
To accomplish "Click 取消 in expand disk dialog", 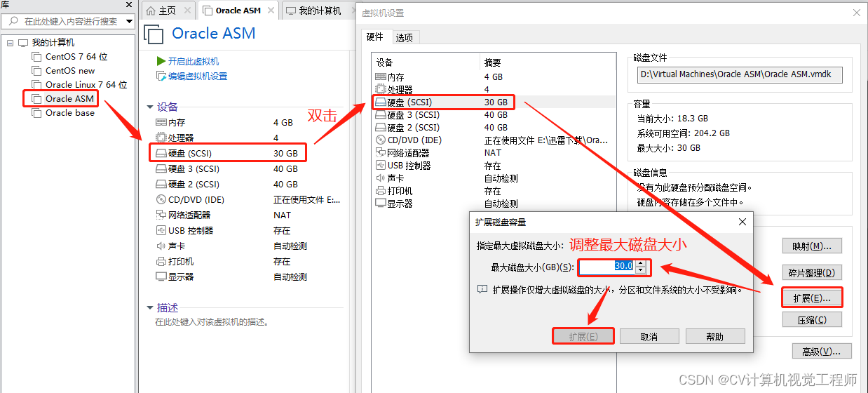I will pos(649,337).
